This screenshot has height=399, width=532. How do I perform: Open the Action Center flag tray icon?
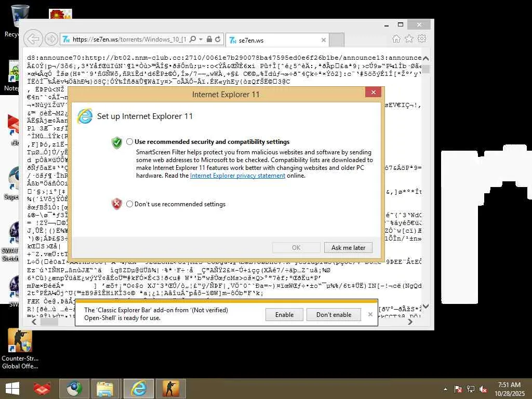coord(458,389)
